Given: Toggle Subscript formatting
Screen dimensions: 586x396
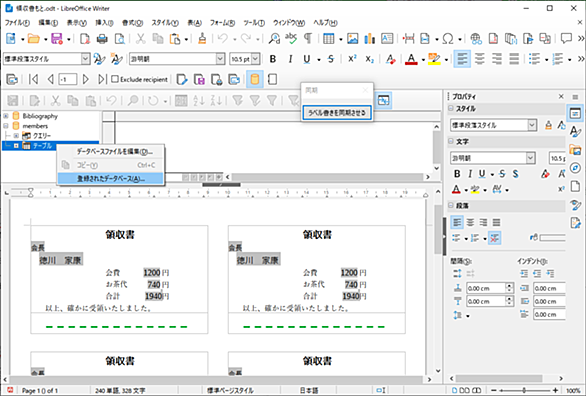Looking at the screenshot, I should [370, 59].
